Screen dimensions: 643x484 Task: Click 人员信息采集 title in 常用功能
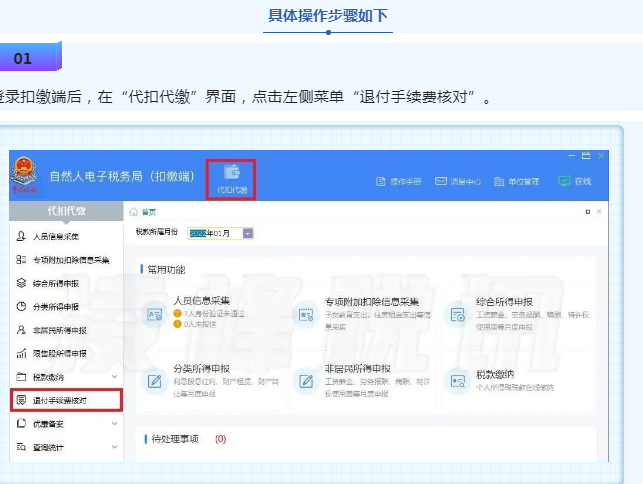click(201, 301)
